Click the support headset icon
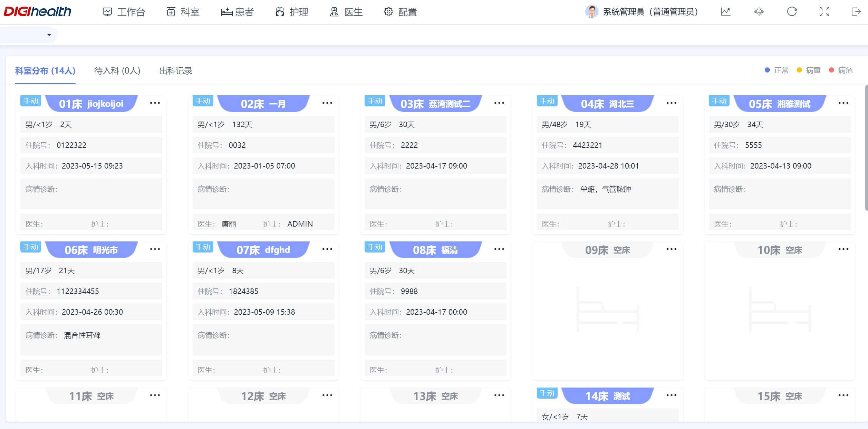The width and height of the screenshot is (868, 429). click(x=759, y=12)
